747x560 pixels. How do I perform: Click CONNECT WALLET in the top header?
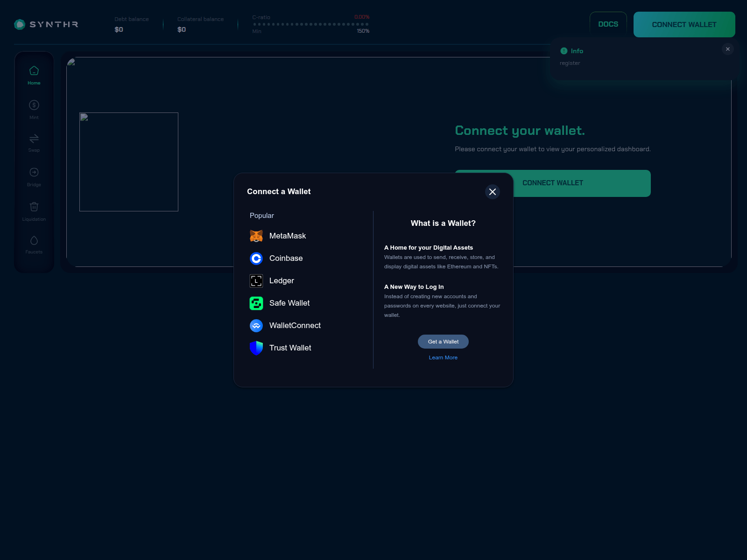point(684,24)
